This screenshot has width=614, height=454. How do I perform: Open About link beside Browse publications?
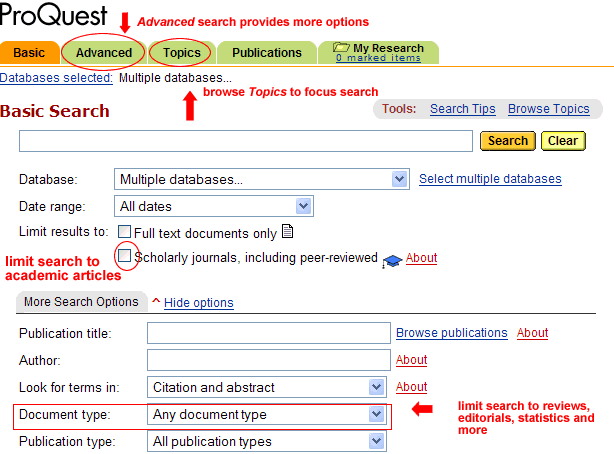[x=532, y=333]
